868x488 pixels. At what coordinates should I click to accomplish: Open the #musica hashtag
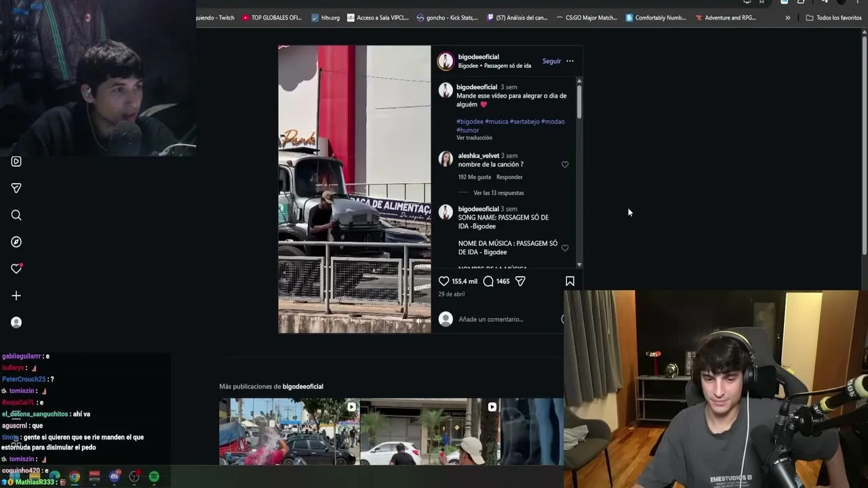(496, 121)
